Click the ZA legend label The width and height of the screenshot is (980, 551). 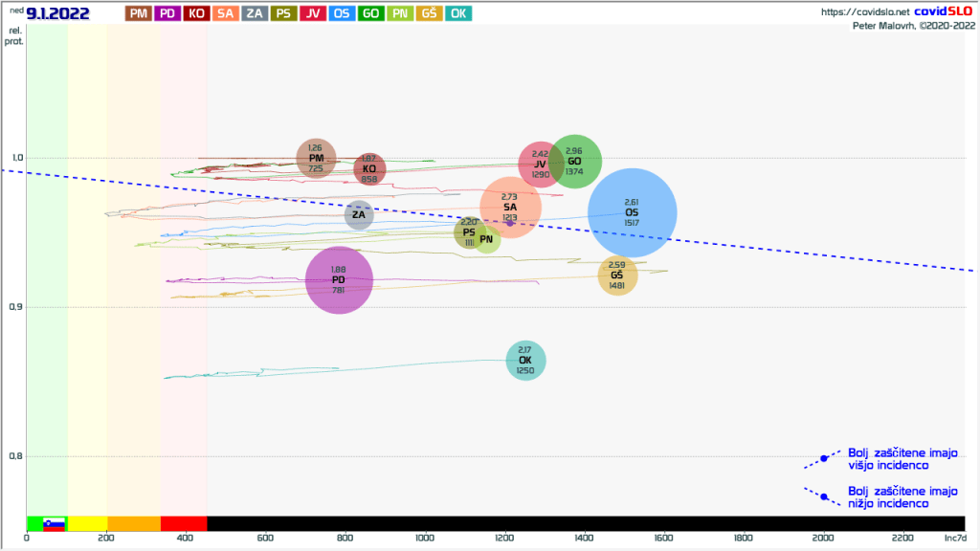coord(255,13)
